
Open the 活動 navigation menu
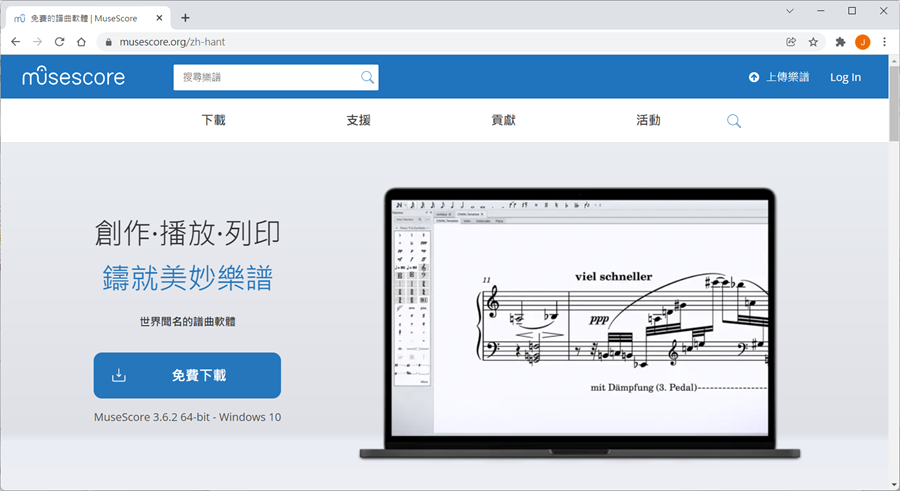tap(648, 120)
